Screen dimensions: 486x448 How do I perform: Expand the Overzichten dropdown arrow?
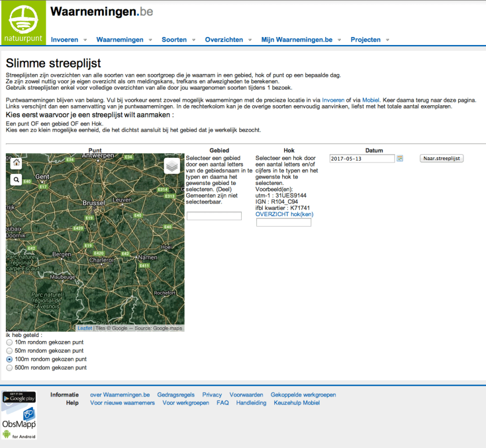250,40
